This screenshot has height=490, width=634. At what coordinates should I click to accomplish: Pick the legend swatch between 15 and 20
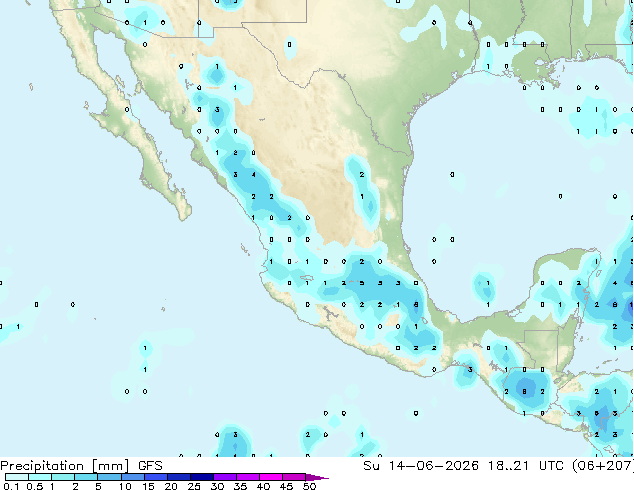coord(156,477)
